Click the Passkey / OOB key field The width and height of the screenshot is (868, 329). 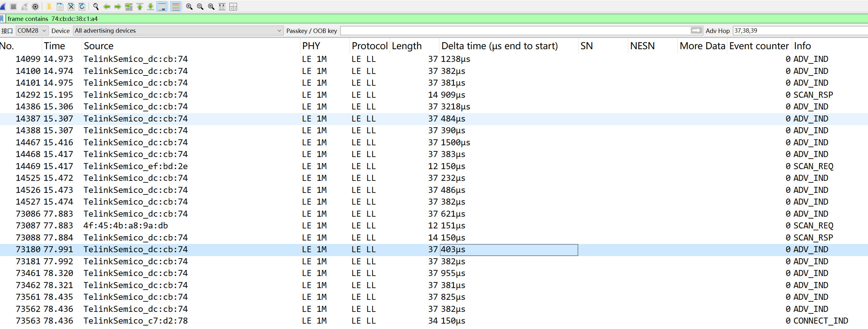tap(516, 30)
